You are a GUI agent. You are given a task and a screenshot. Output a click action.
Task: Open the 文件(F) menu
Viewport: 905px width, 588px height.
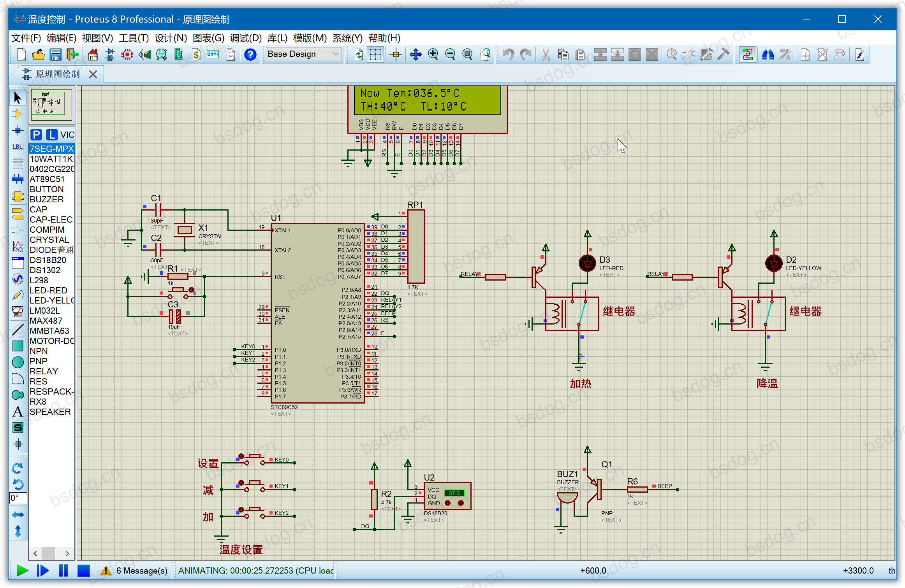(26, 38)
